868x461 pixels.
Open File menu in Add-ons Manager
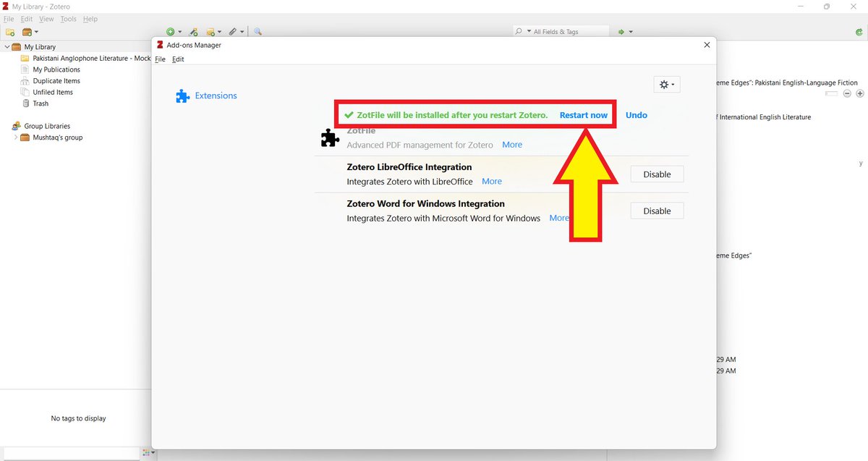161,59
